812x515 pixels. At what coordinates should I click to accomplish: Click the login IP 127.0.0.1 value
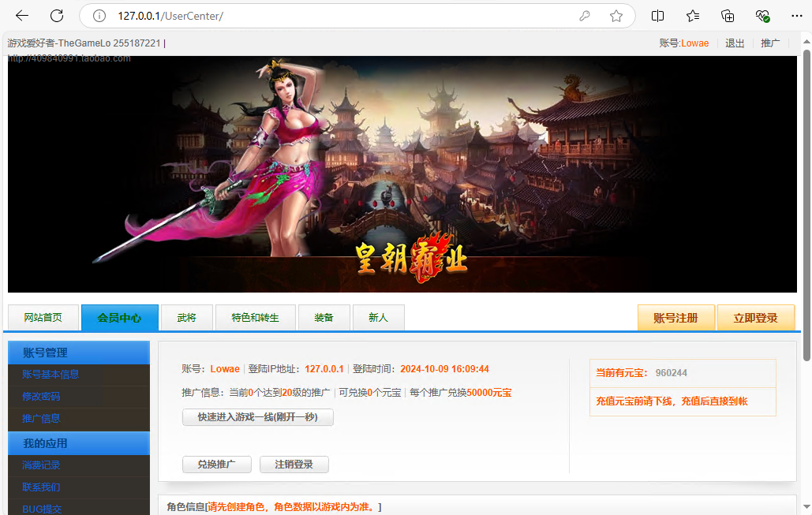324,369
